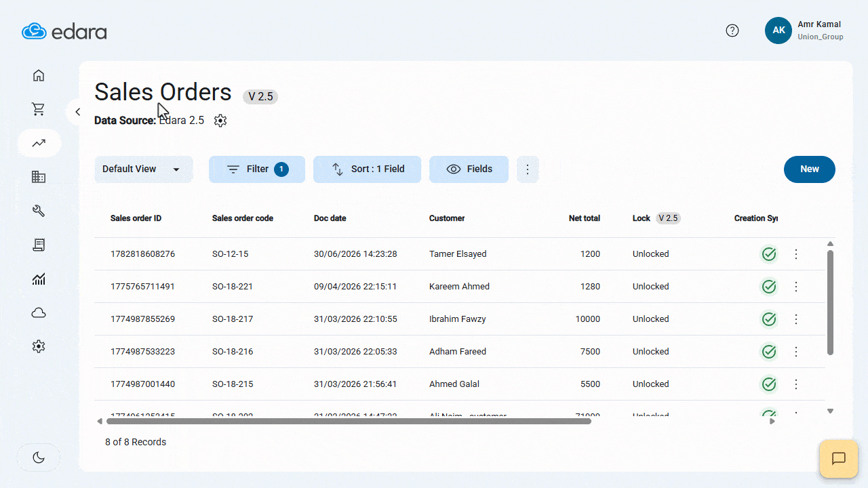Click Unlocked status for SO-18-221

651,287
